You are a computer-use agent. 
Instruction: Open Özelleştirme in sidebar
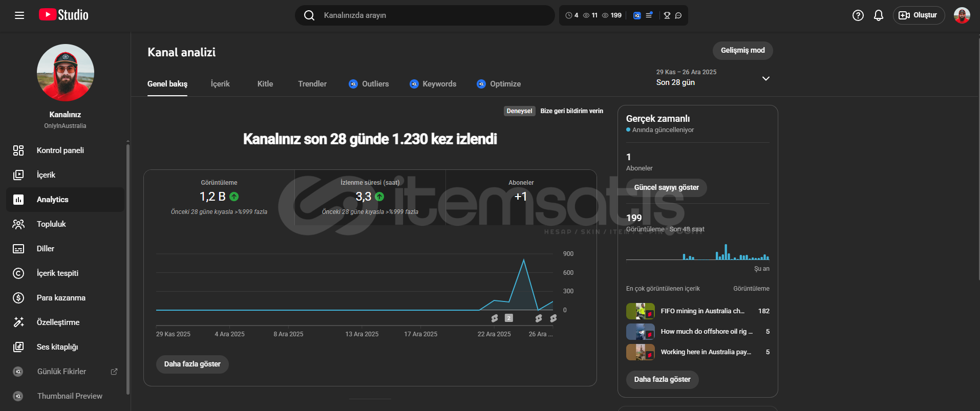[x=58, y=322]
